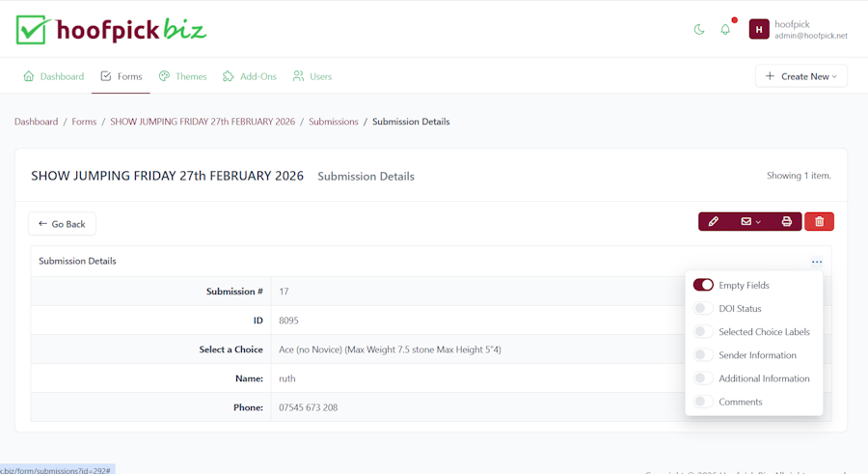Delete submission with red trash icon
868x474 pixels.
(819, 222)
